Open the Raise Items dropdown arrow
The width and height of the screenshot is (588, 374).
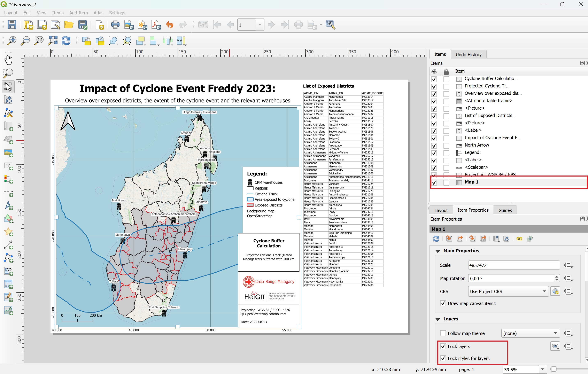145,45
